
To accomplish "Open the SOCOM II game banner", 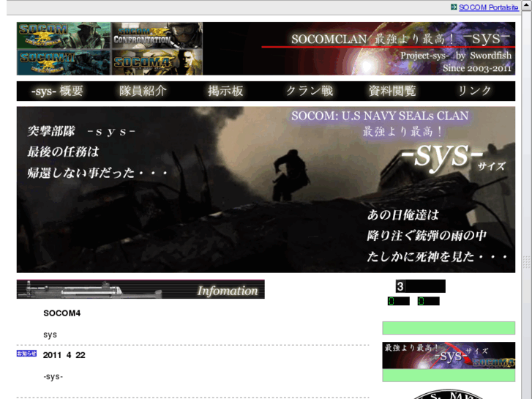I will point(64,62).
